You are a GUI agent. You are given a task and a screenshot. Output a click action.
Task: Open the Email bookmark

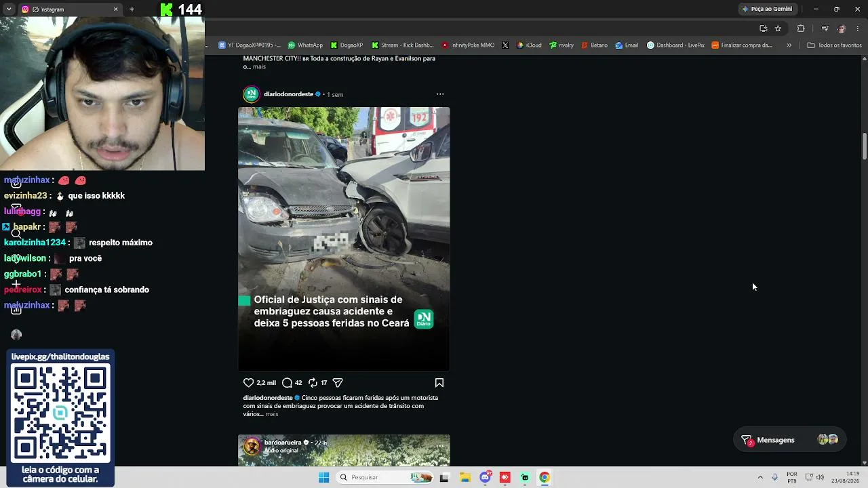click(627, 45)
